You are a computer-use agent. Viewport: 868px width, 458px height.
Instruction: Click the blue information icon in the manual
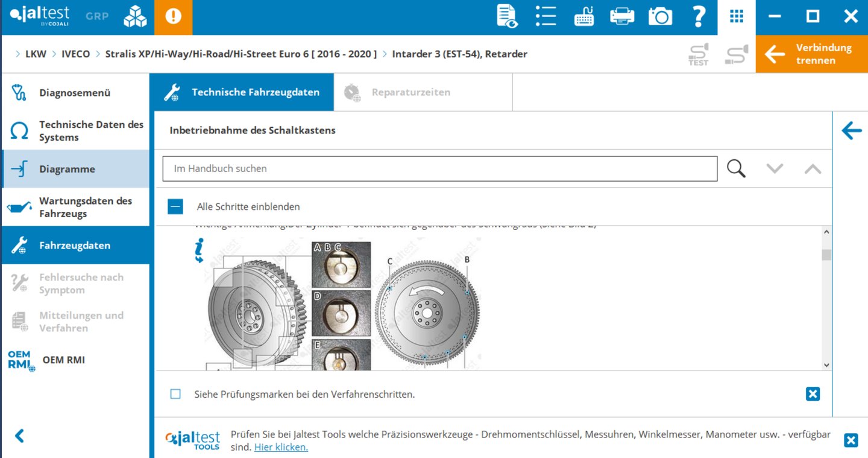200,250
